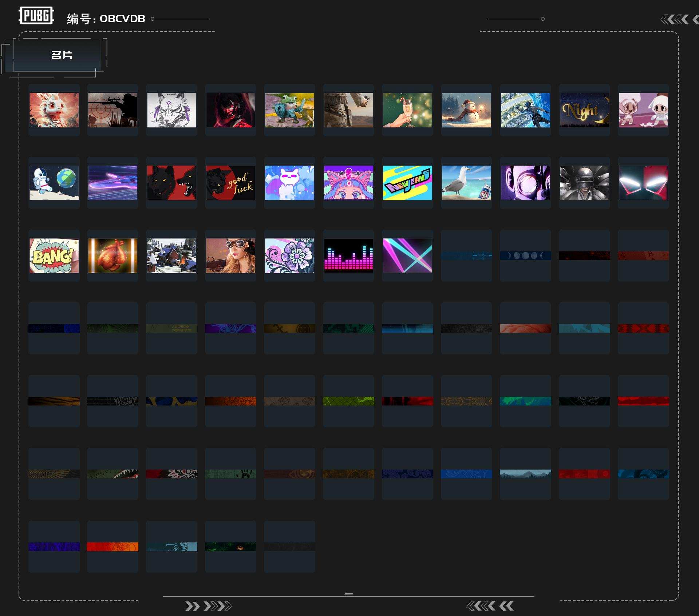Select the good luck panther card
Image resolution: width=699 pixels, height=616 pixels.
230,183
